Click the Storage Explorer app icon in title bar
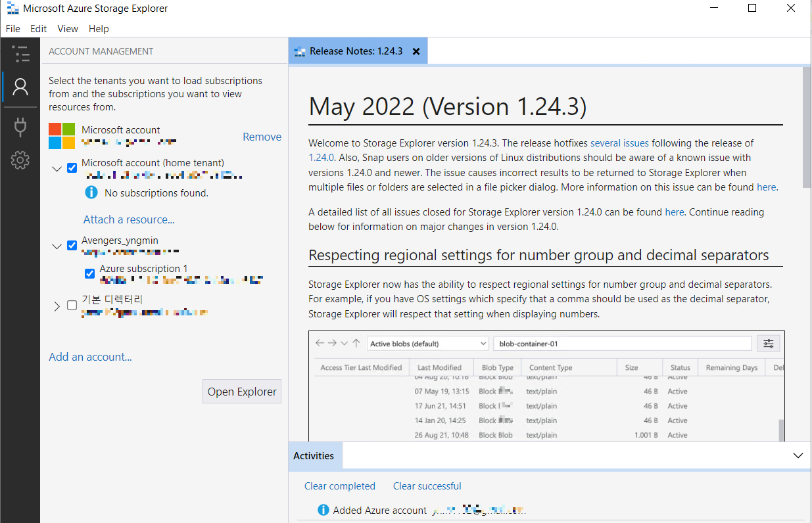The width and height of the screenshot is (812, 523). [12, 9]
